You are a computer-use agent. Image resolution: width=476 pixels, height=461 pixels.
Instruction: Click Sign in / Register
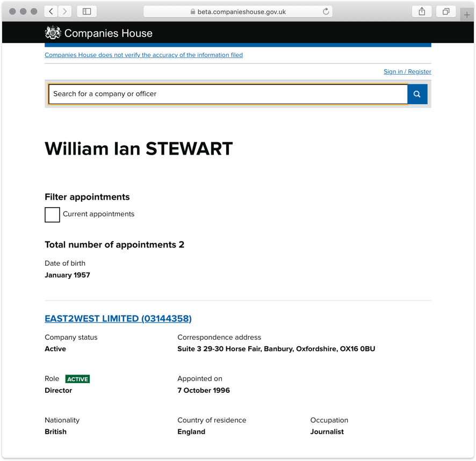tap(407, 71)
